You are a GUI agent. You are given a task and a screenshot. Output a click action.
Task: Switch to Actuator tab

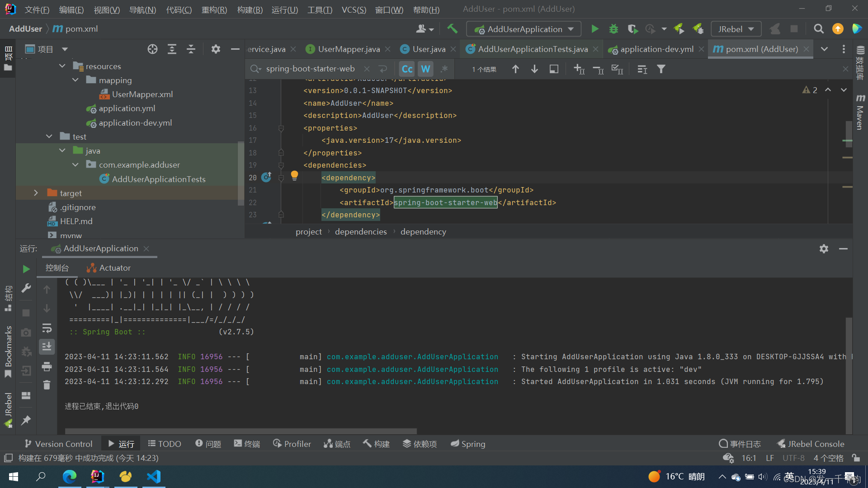pos(108,268)
